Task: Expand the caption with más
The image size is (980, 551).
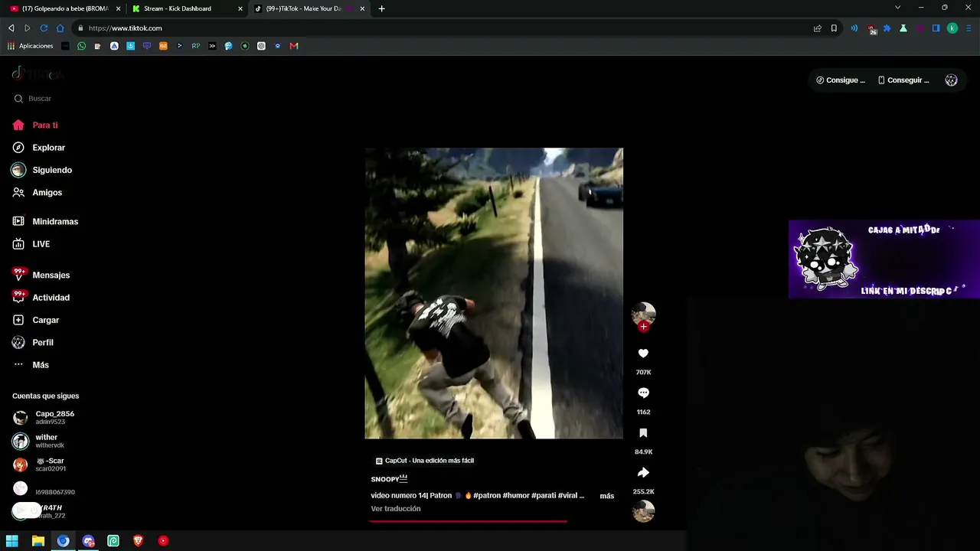Action: [606, 496]
